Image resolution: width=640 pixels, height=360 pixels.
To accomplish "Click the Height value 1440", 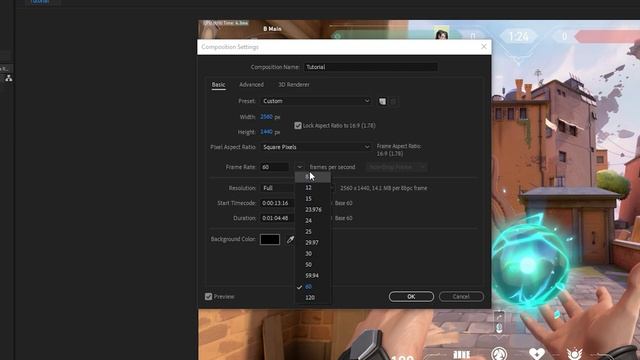I will pyautogui.click(x=266, y=132).
